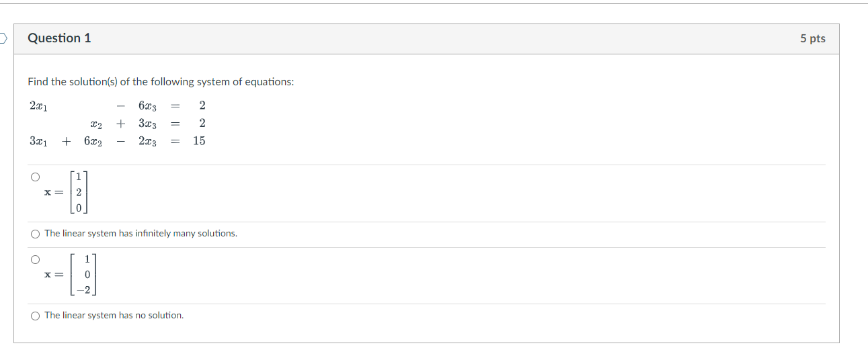Click the '5 pts' label in the header
Screen dimensions: 868x360
click(x=813, y=39)
